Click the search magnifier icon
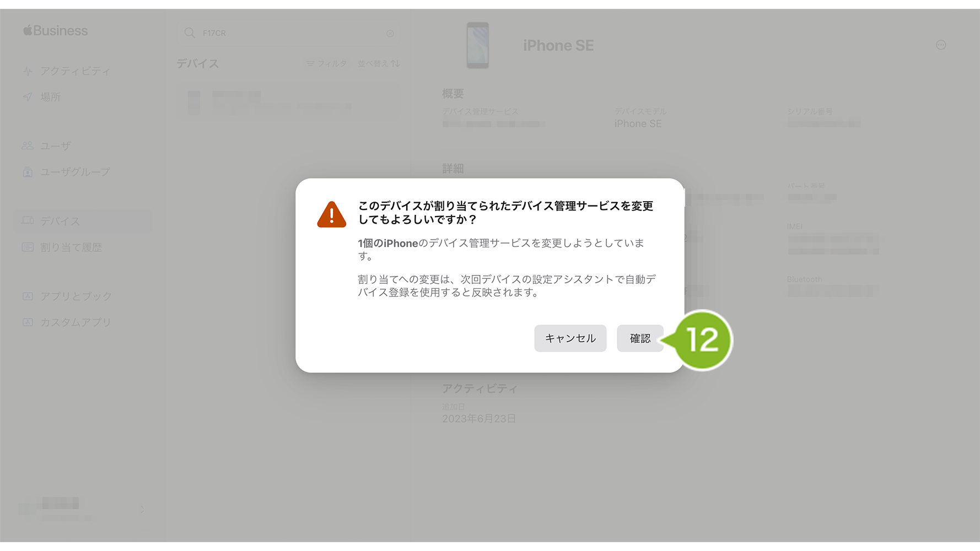 [x=190, y=33]
